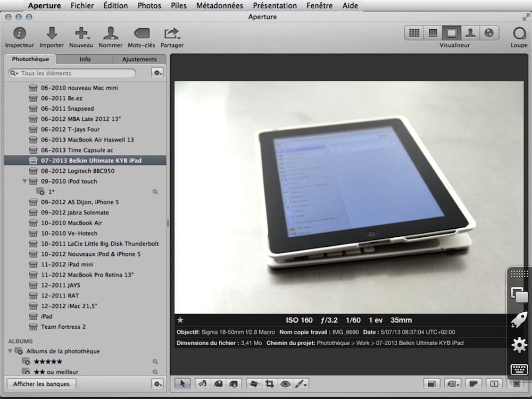Click the Rotate tool

[203, 384]
